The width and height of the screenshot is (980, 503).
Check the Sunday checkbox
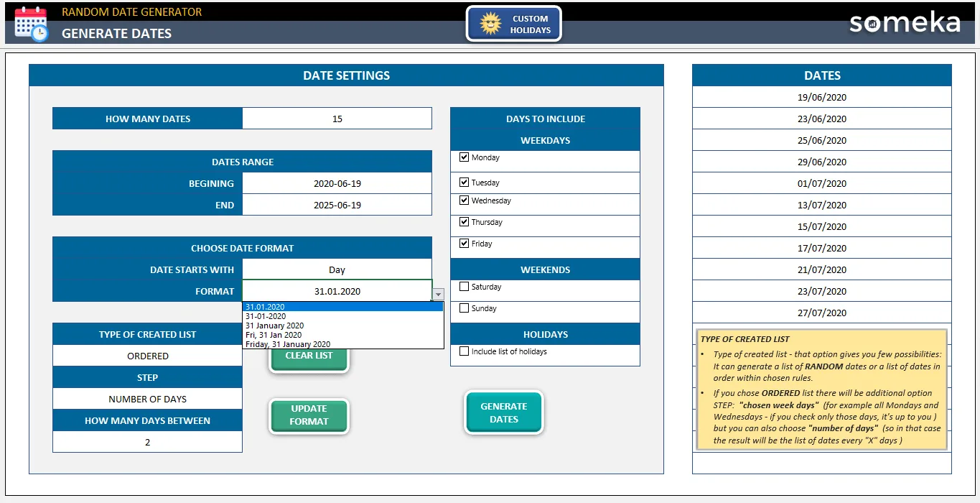[464, 308]
